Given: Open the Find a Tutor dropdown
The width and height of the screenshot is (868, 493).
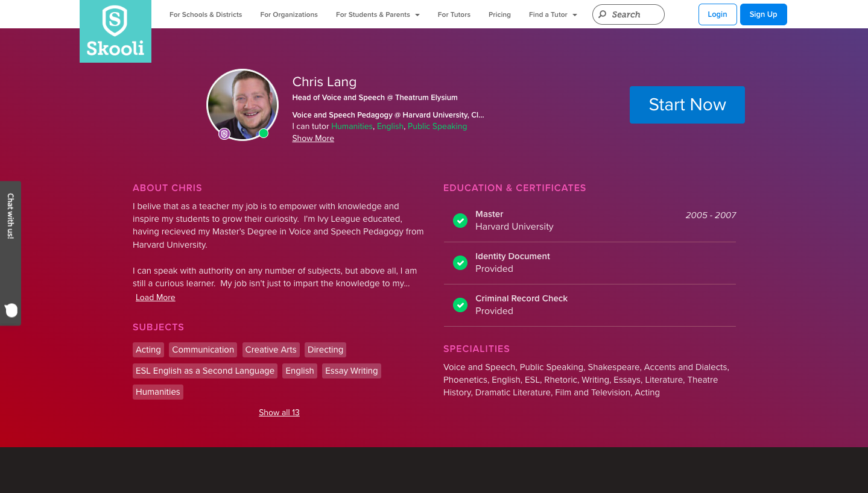Looking at the screenshot, I should [x=553, y=14].
